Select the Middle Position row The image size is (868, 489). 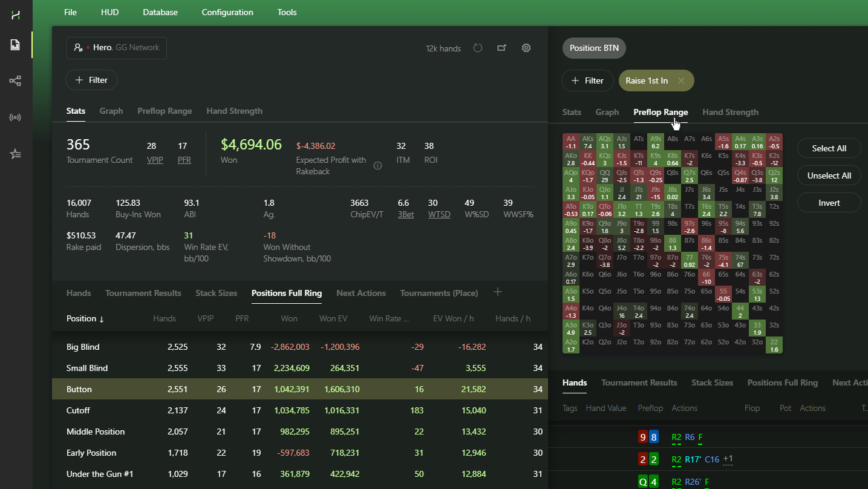(x=300, y=432)
